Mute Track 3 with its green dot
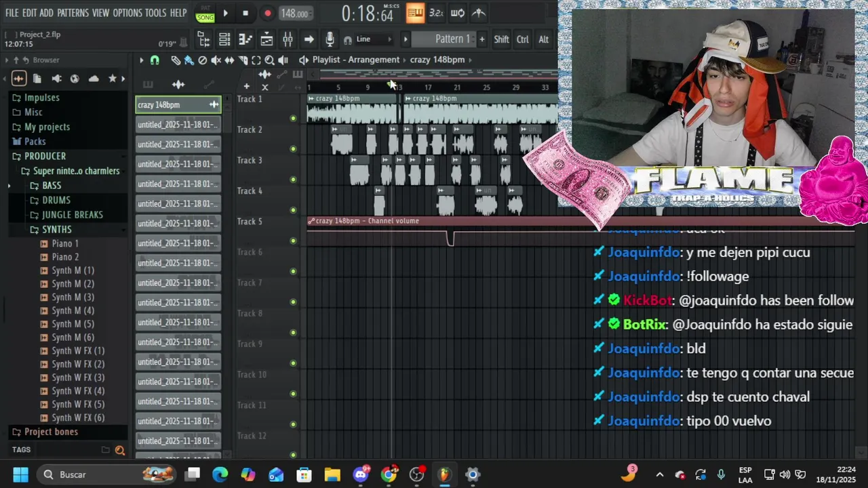This screenshot has width=868, height=488. click(293, 180)
